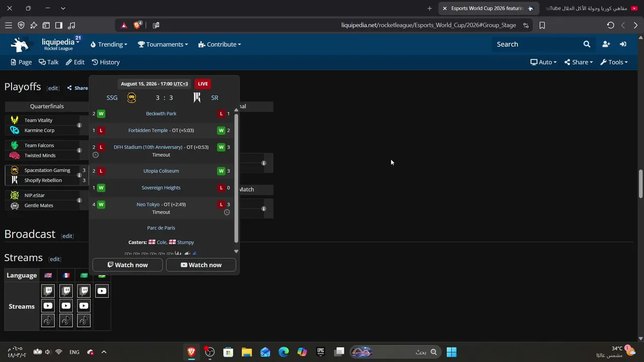Click the log in icon
Viewport: 644px width, 362px height.
tap(623, 44)
